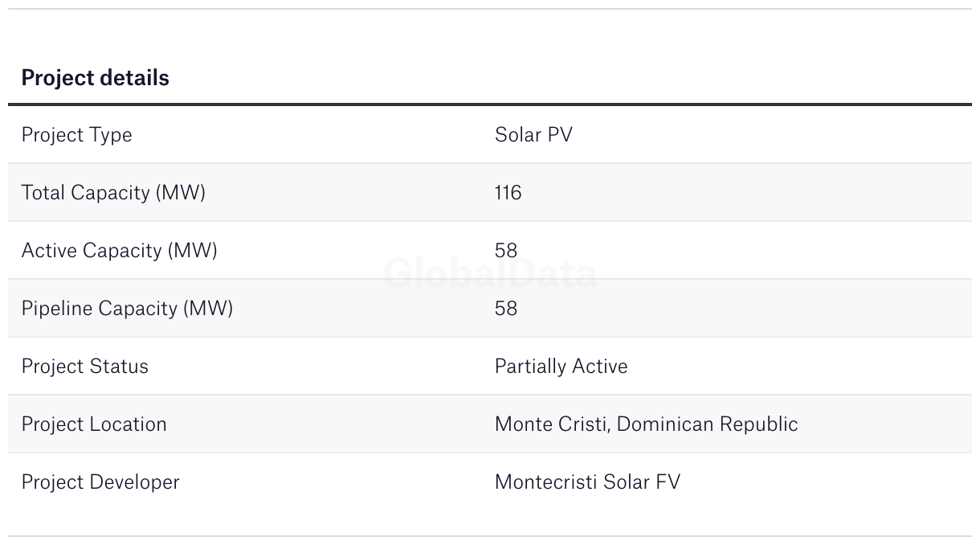The width and height of the screenshot is (980, 545).
Task: Select the Project Location label
Action: tap(94, 424)
